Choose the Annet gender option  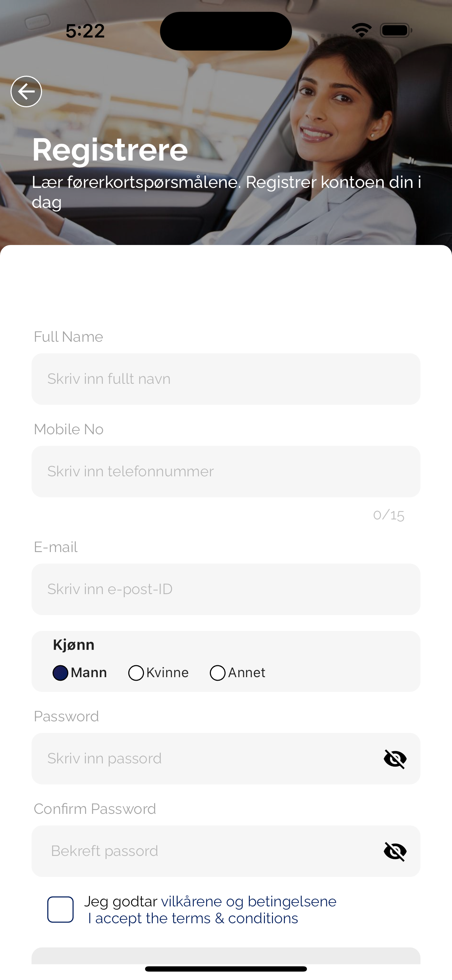point(218,673)
